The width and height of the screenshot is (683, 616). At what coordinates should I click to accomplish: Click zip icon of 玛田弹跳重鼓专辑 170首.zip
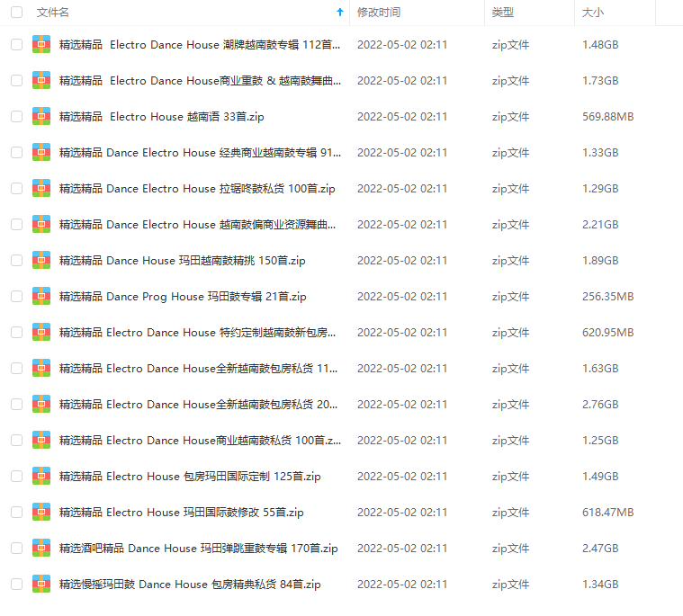point(41,548)
